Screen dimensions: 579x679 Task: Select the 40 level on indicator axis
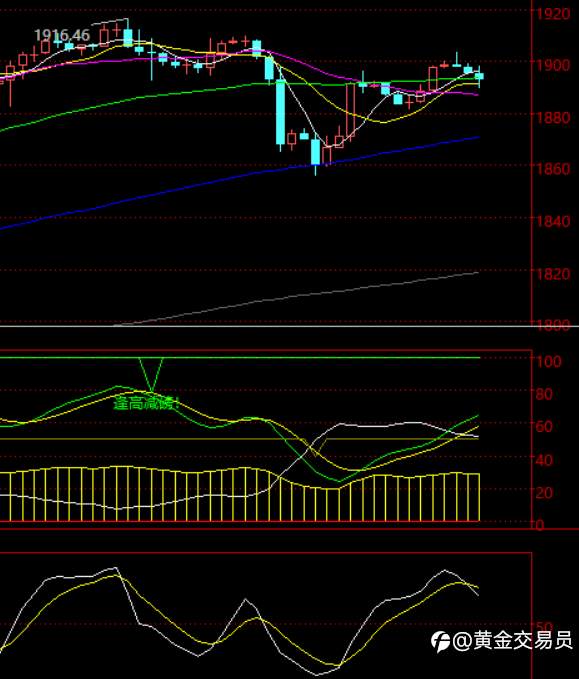544,459
